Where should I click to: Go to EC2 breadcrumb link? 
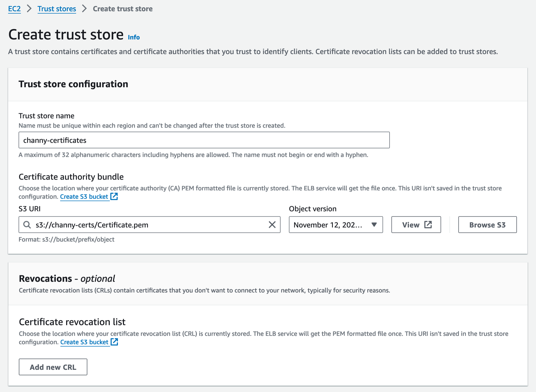click(x=14, y=9)
